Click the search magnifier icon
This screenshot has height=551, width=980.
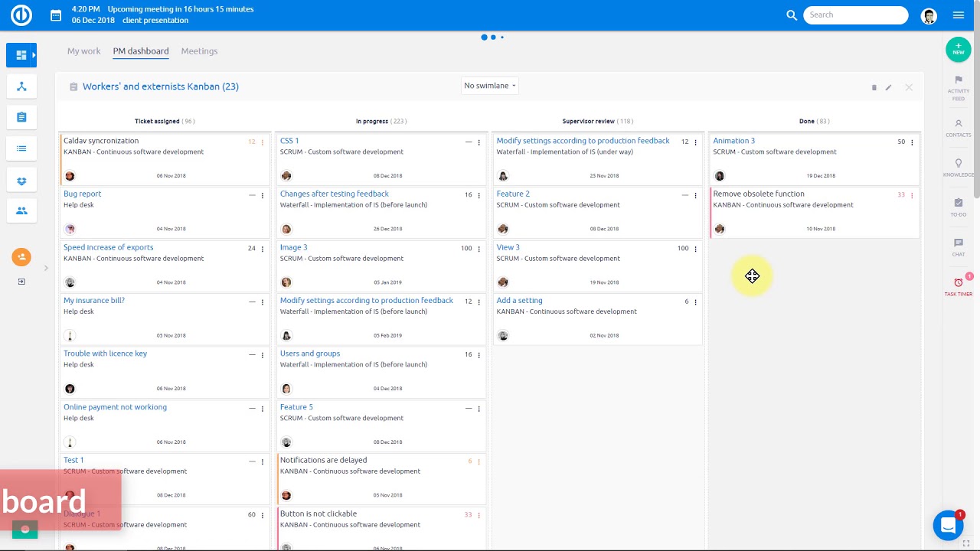[792, 15]
